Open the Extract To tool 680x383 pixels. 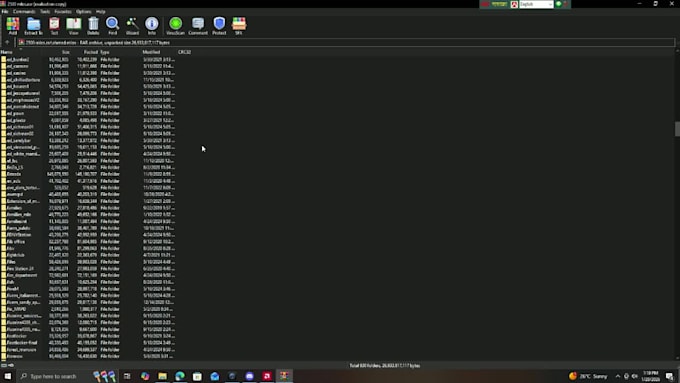coord(33,26)
